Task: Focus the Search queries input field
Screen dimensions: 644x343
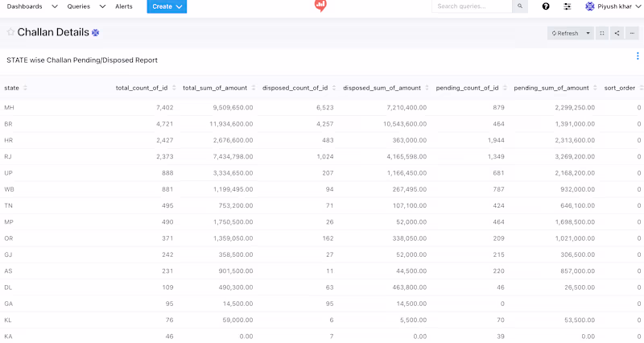Action: coord(472,6)
